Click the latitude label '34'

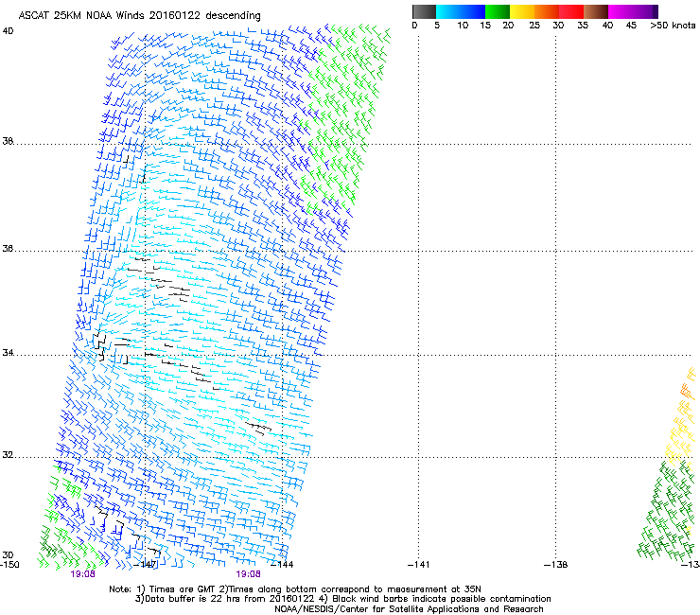coord(8,353)
